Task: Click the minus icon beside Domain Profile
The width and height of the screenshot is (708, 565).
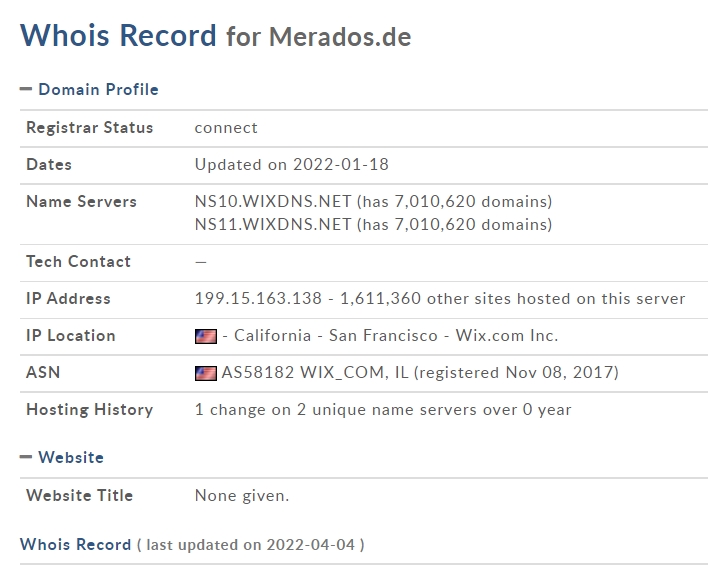Action: (x=26, y=89)
